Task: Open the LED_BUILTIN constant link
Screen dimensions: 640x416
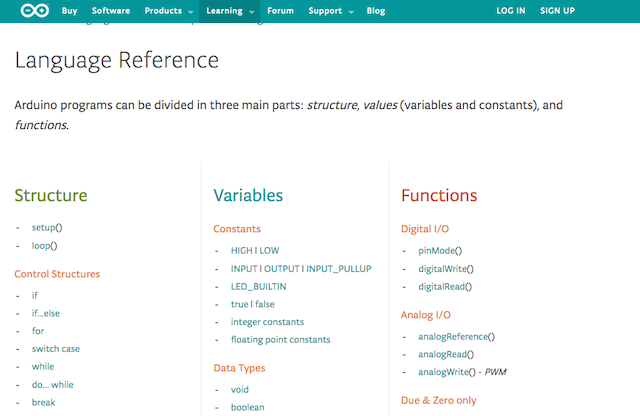Action: point(258,287)
